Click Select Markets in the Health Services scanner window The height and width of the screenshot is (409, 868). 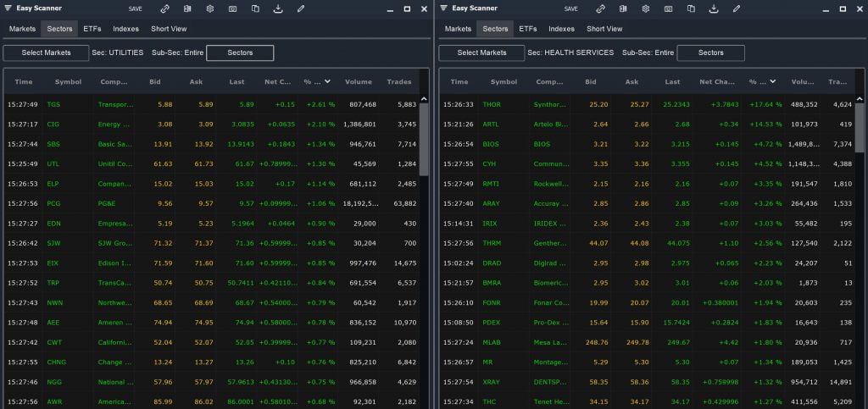pyautogui.click(x=481, y=53)
